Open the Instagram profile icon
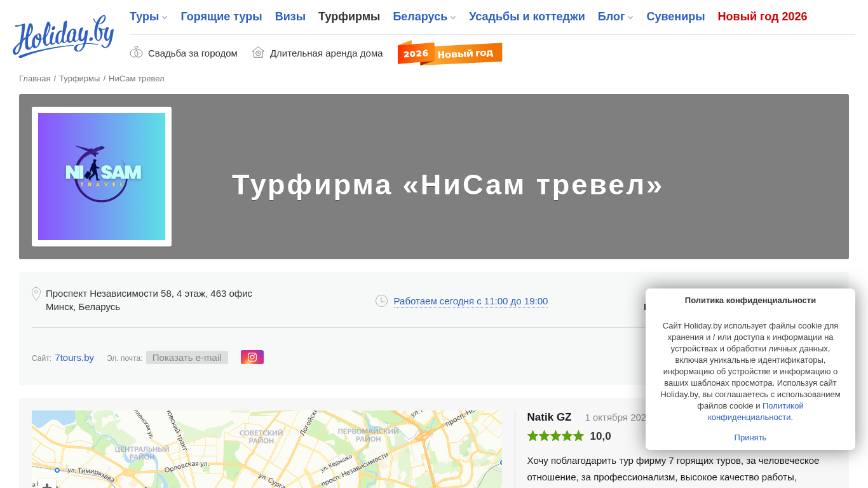The width and height of the screenshot is (868, 488). tap(252, 357)
